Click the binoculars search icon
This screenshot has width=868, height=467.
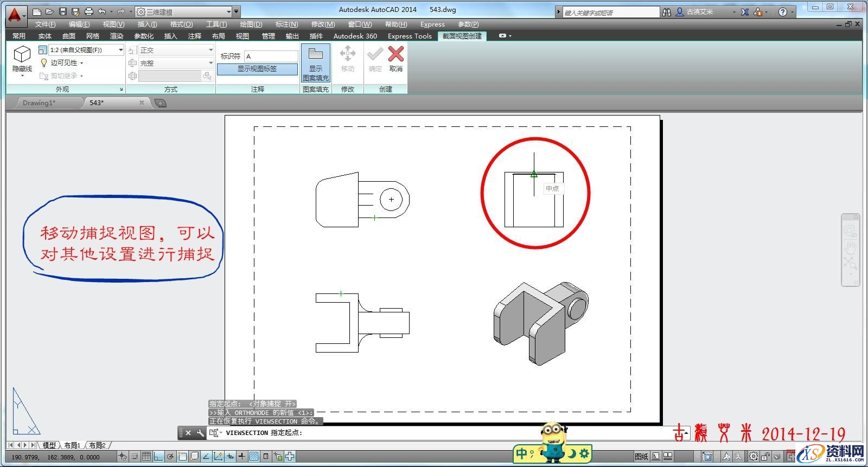click(x=667, y=12)
